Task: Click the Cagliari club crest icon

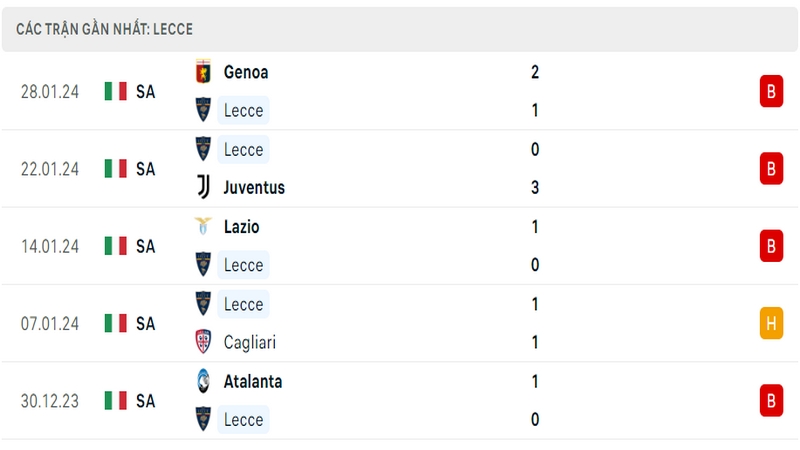Action: point(203,342)
